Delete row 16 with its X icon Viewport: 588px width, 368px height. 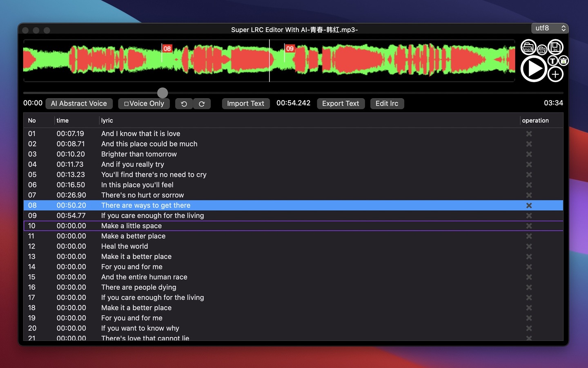coord(529,287)
